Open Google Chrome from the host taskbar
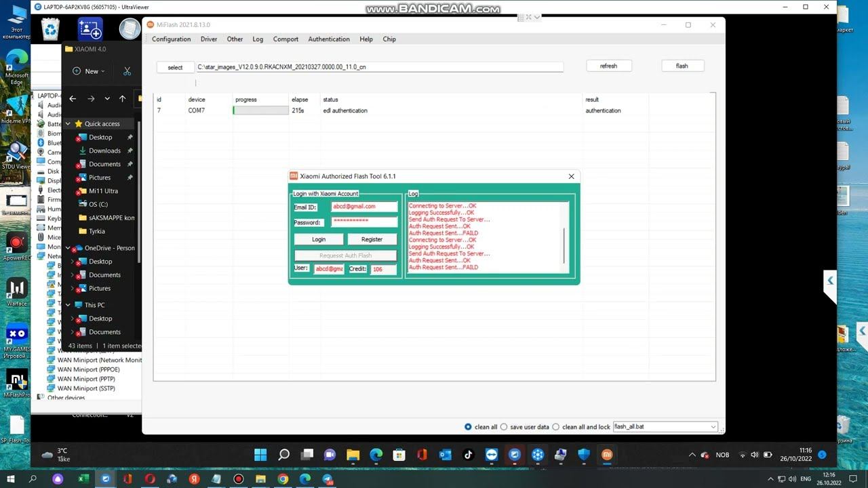This screenshot has height=488, width=868. pyautogui.click(x=283, y=479)
